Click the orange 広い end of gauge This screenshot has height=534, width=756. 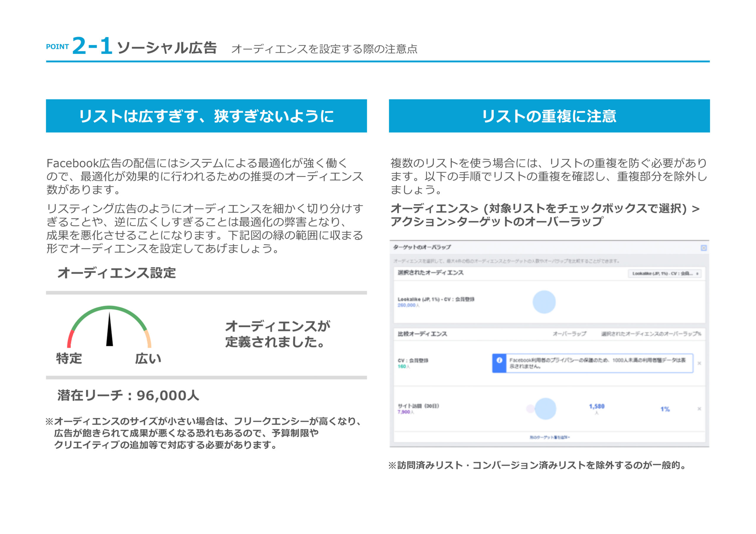149,339
